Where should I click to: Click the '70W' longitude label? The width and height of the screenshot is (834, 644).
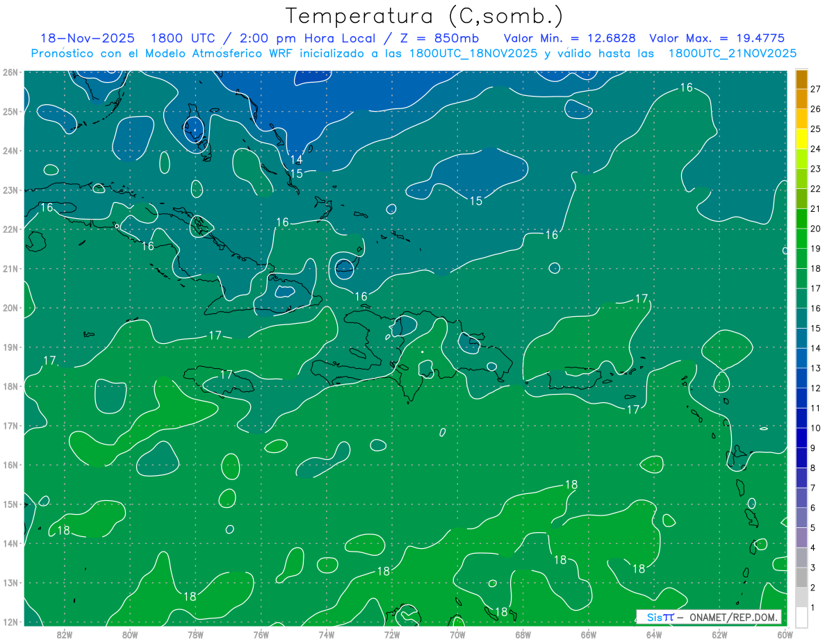[x=457, y=634]
